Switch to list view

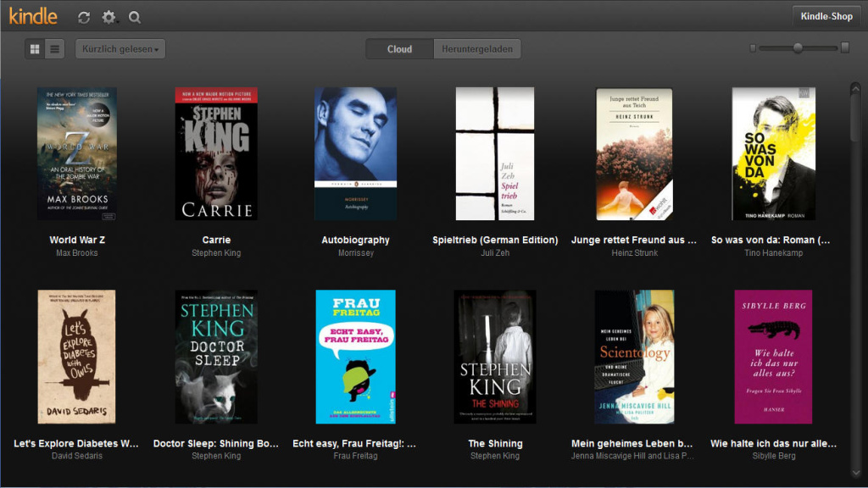pyautogui.click(x=55, y=49)
